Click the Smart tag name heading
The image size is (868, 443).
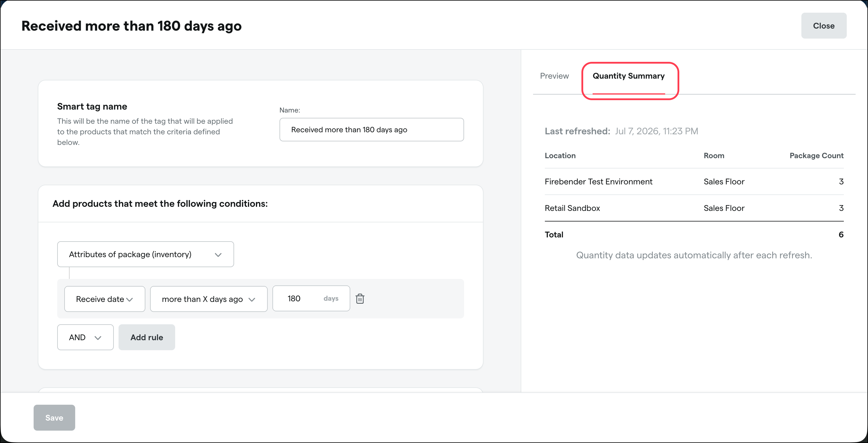click(92, 107)
